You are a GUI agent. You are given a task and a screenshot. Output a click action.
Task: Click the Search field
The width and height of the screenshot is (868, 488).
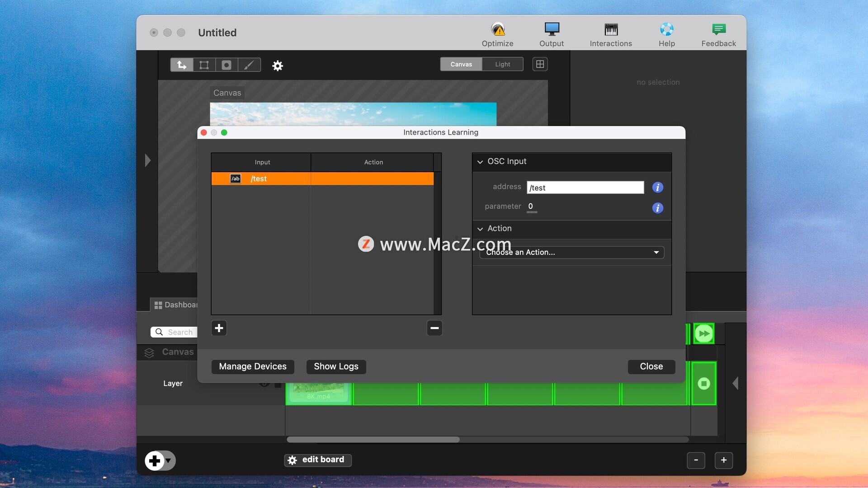click(x=175, y=332)
